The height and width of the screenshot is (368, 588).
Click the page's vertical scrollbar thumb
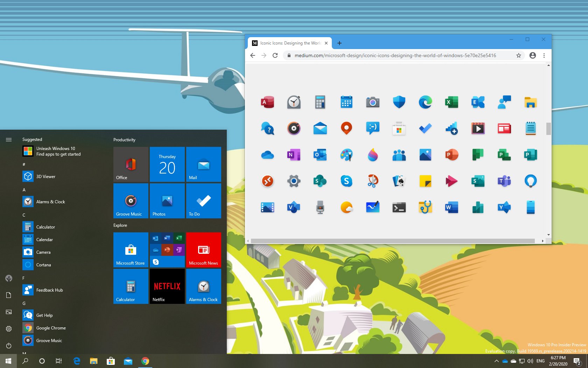tap(548, 129)
